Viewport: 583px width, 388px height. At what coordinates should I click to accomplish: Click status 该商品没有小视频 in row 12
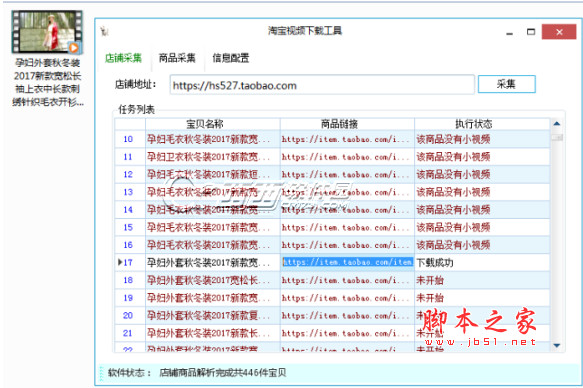point(453,175)
